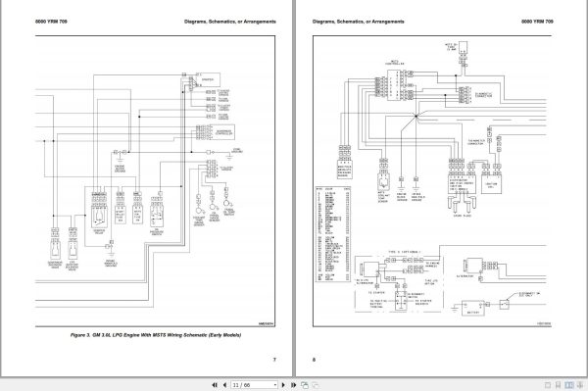Viewport: 588px width, 391px height.
Task: Click 'Diagrams, Schematics, or Arrangements' on the right page
Action: (359, 22)
